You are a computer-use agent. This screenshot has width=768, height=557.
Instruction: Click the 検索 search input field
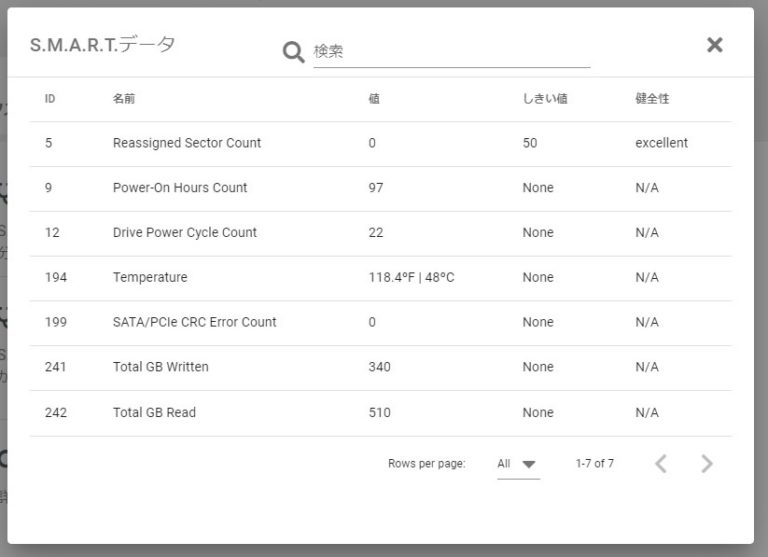click(450, 51)
